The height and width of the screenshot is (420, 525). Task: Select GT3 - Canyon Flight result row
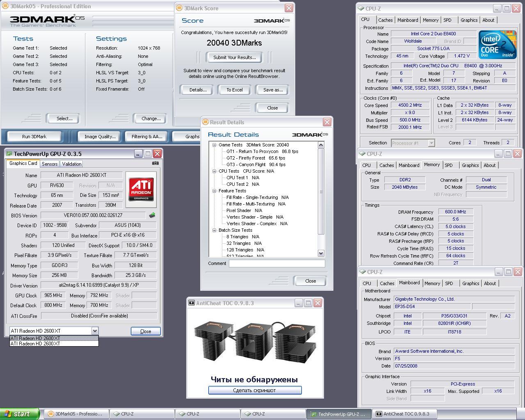tap(256, 164)
